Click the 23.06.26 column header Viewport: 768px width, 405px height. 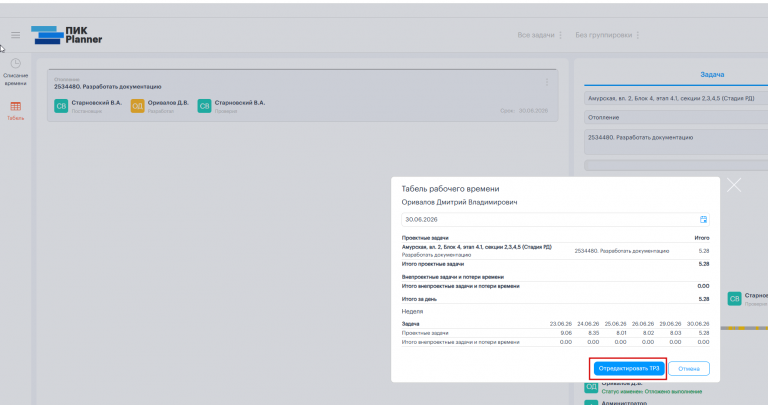561,324
